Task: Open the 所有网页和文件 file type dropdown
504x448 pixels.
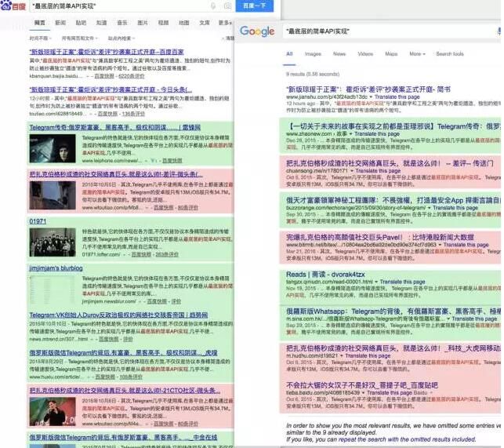Action: click(80, 38)
